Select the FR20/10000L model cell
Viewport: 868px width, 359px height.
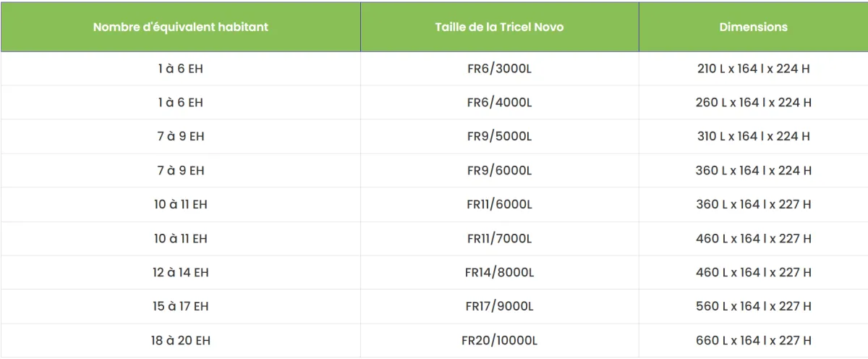499,341
